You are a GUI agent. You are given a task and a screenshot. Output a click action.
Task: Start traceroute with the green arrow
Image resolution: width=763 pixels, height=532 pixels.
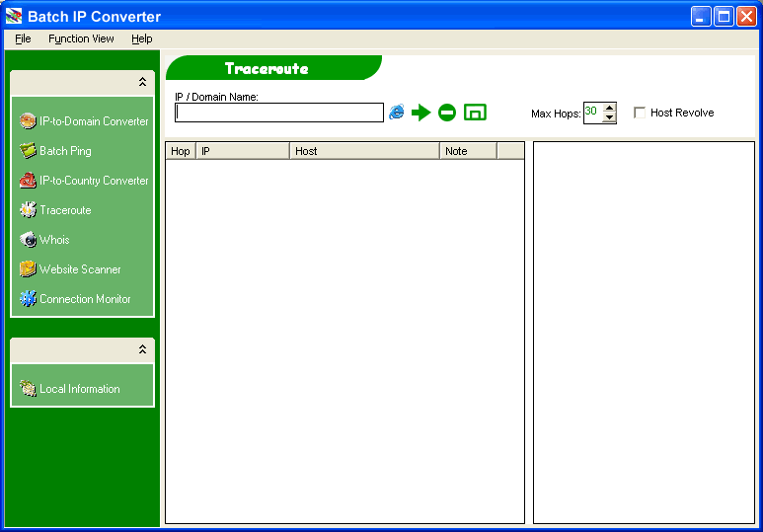click(x=420, y=113)
